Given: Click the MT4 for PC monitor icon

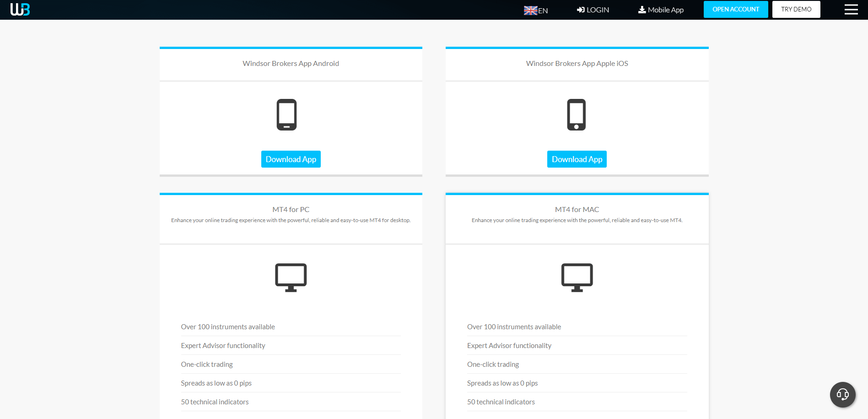Looking at the screenshot, I should (x=291, y=278).
